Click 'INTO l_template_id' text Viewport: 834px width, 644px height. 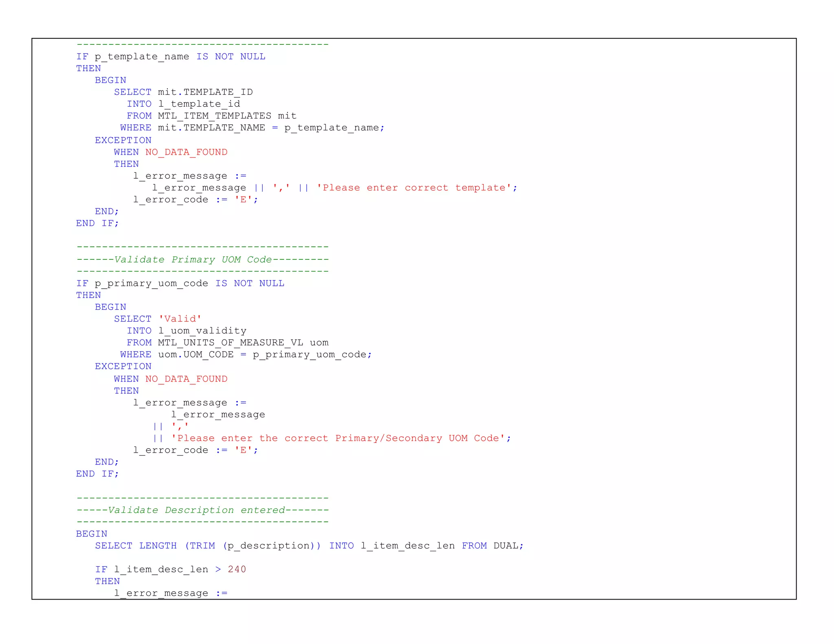(x=184, y=104)
